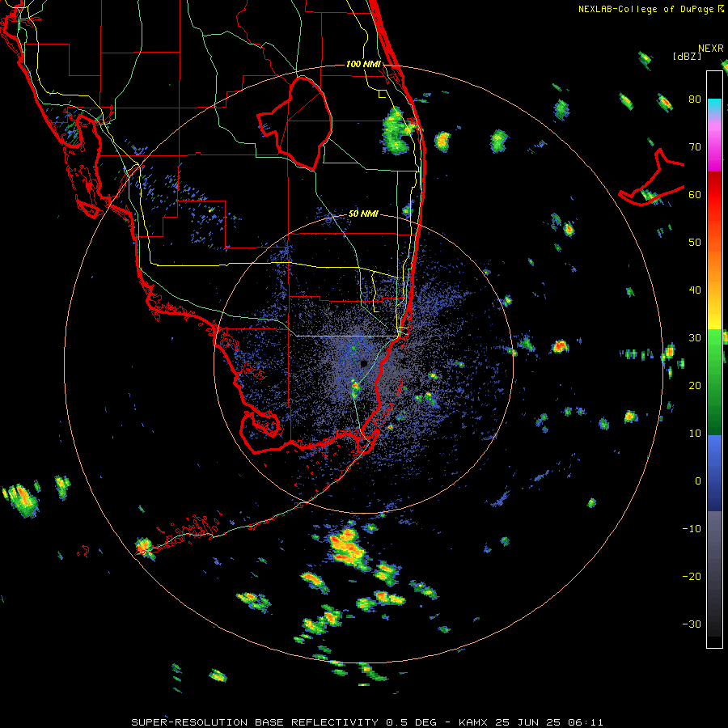Click the 70 value on the dBZ scale
The width and height of the screenshot is (728, 728).
point(695,147)
